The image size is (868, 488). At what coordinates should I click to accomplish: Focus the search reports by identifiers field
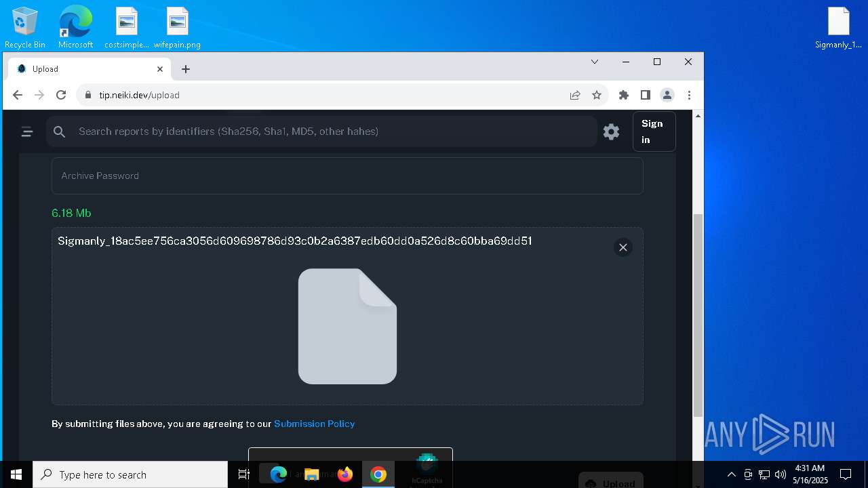(322, 131)
